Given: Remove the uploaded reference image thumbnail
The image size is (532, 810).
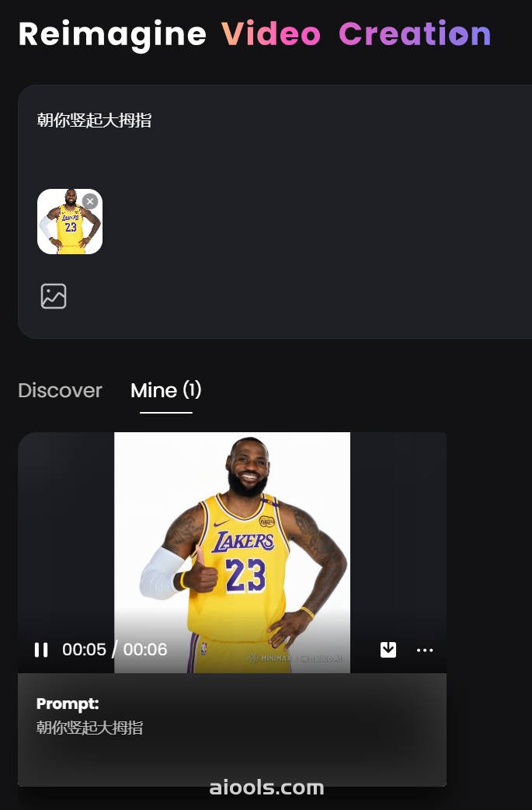Looking at the screenshot, I should 90,201.
